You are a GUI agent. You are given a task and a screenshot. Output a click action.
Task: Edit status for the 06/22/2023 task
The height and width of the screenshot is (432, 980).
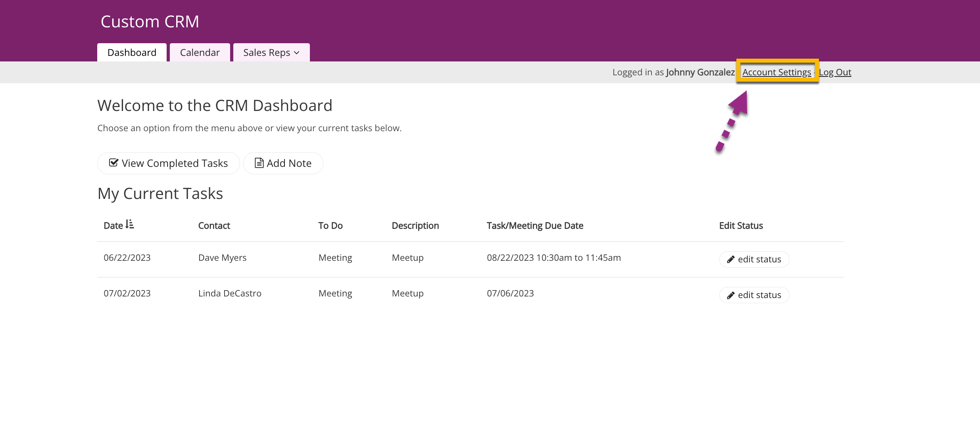tap(754, 260)
